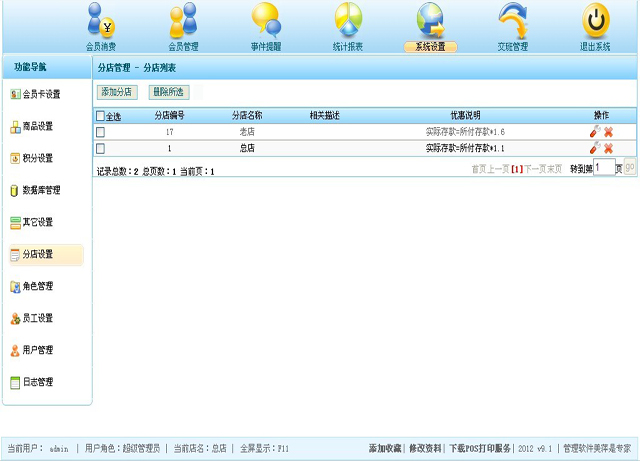
Task: Delete the 老店 branch row
Action: tap(608, 132)
